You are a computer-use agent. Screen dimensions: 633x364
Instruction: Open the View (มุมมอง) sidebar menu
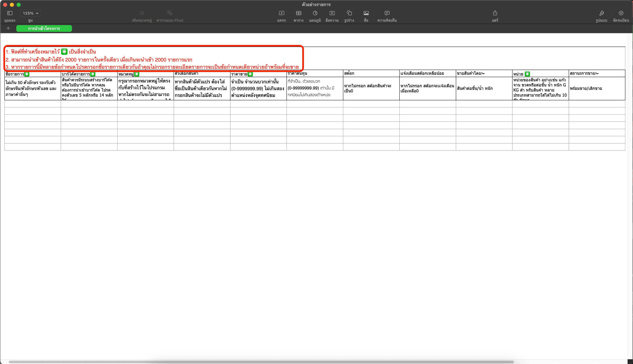(x=10, y=13)
